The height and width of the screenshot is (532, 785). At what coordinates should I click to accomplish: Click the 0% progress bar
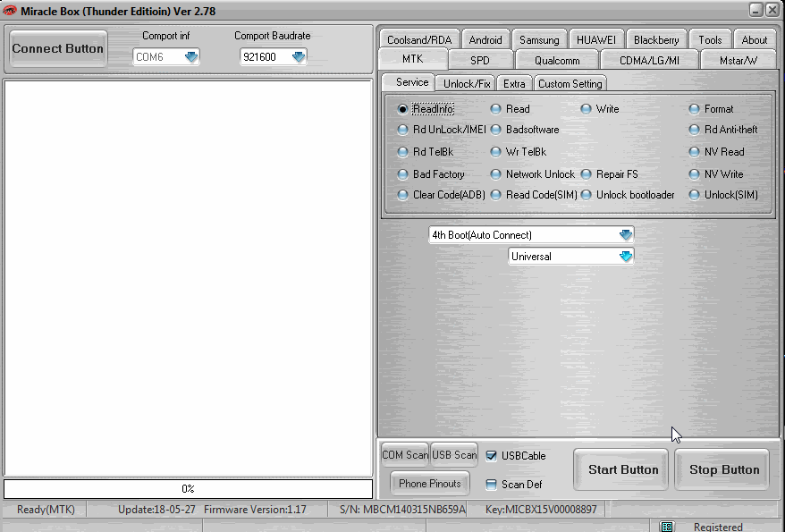coord(189,488)
